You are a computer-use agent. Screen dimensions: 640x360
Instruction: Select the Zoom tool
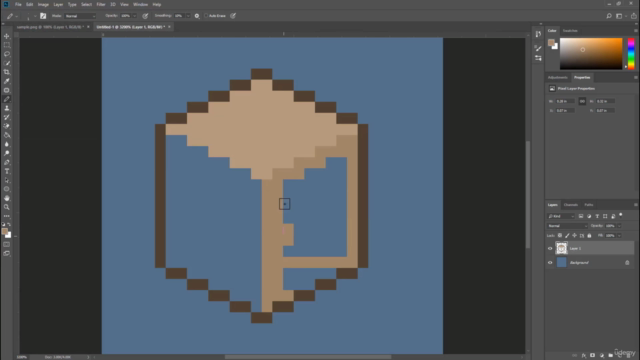click(x=7, y=207)
